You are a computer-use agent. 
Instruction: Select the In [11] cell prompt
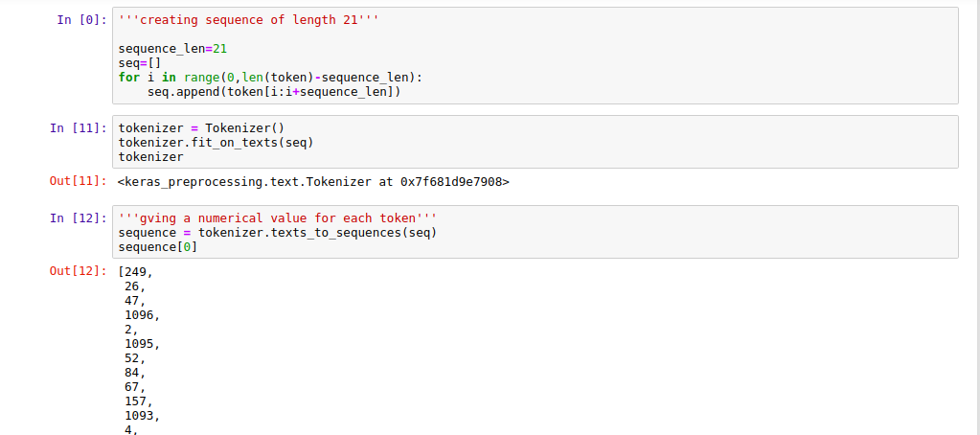pos(79,128)
